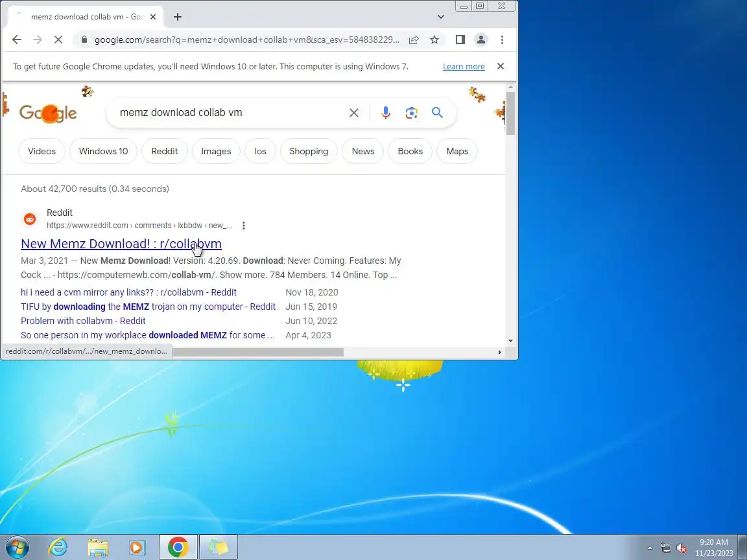Click the page's vertical scrollbar thumb

[x=510, y=113]
